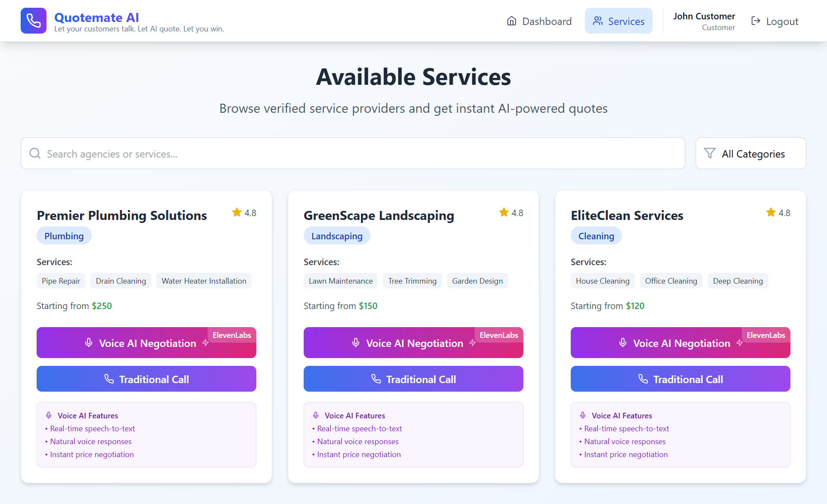Click the ElevenLabs badge on GreenScape's voice button
The image size is (827, 504).
click(x=498, y=335)
